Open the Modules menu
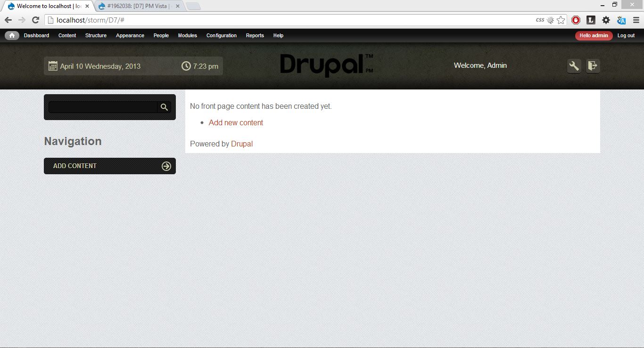The height and width of the screenshot is (348, 644). point(187,35)
